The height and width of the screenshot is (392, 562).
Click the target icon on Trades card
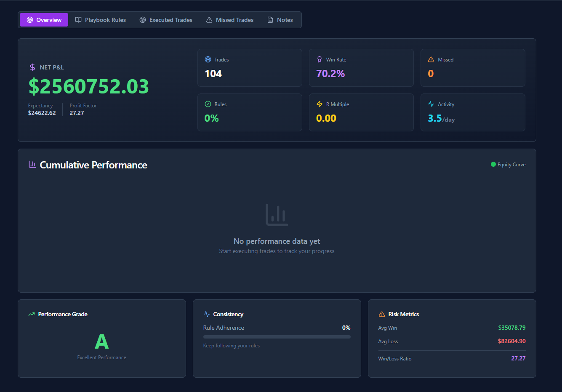click(208, 59)
